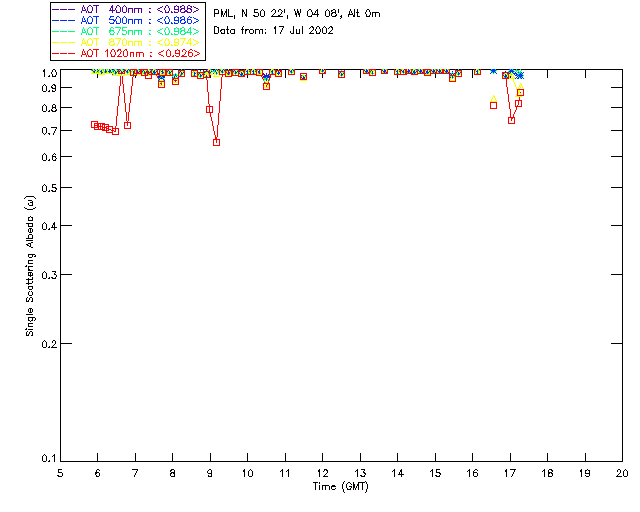640x512 pixels.
Task: Click the x-axis tick label 15
Action: click(x=435, y=473)
